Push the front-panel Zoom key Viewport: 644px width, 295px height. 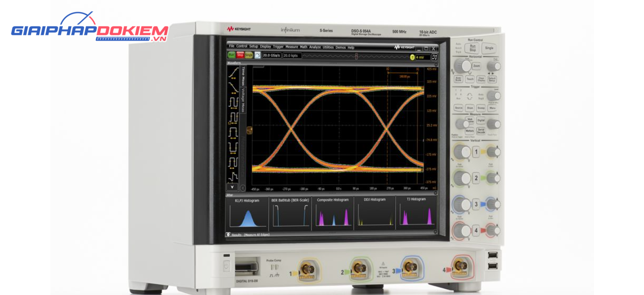click(477, 66)
